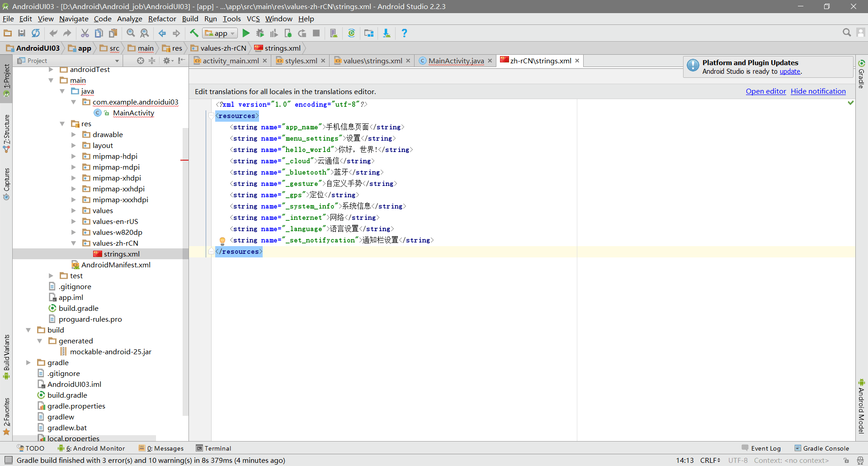Expand the androidTest folder
This screenshot has width=868, height=466.
(x=51, y=70)
